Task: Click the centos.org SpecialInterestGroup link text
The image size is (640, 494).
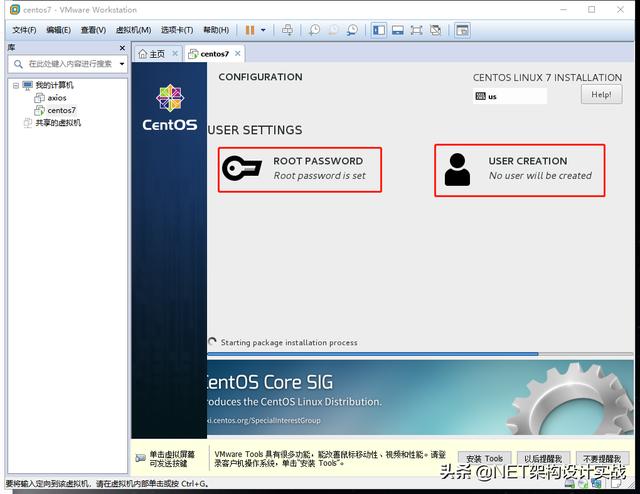Action: pyautogui.click(x=264, y=421)
